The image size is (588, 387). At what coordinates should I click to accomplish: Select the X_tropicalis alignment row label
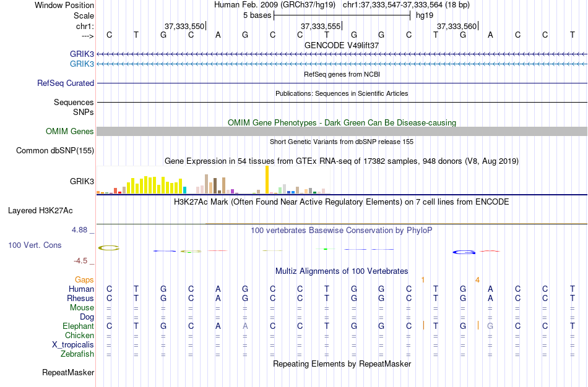point(73,345)
